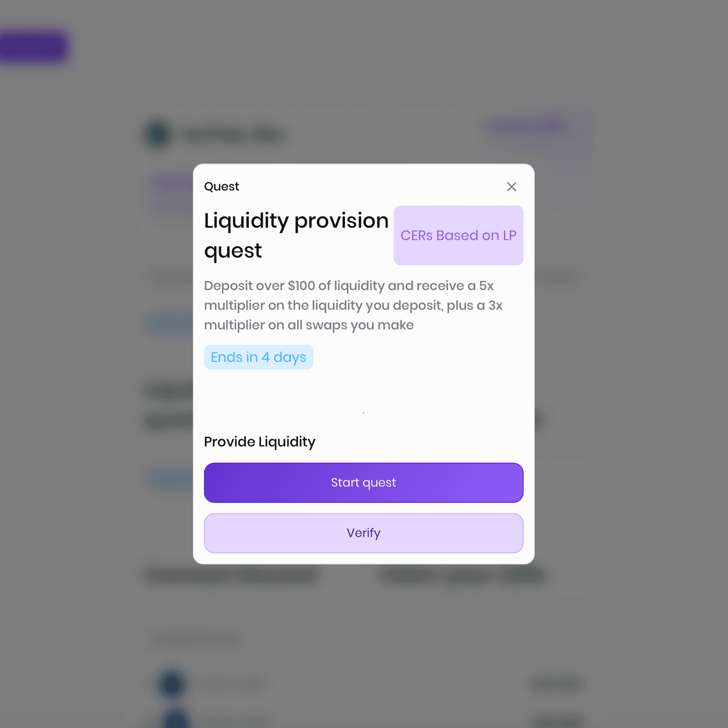Image resolution: width=728 pixels, height=728 pixels.
Task: Click the Verify button
Action: 364,533
